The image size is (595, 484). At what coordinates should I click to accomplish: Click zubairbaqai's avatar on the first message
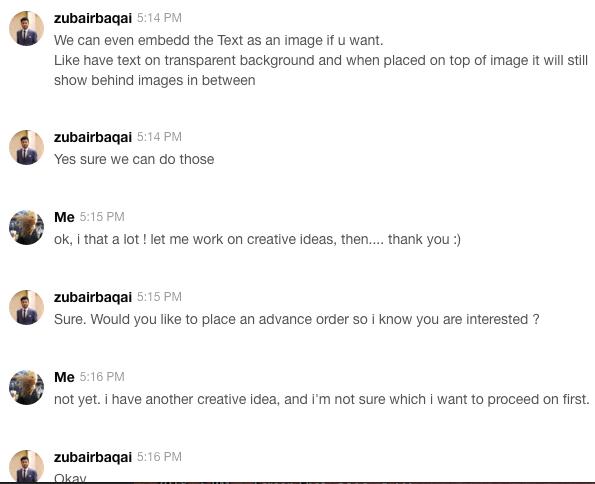pyautogui.click(x=26, y=28)
